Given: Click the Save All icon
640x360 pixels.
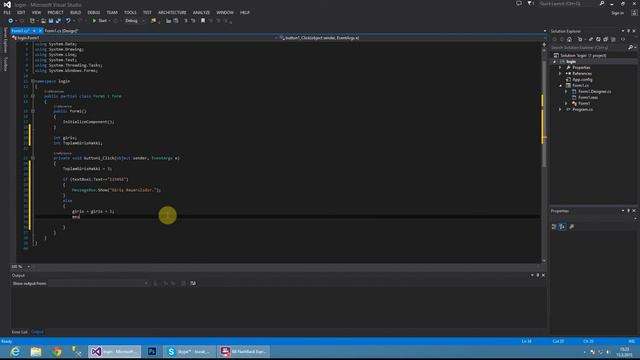Looking at the screenshot, I should tap(58, 21).
